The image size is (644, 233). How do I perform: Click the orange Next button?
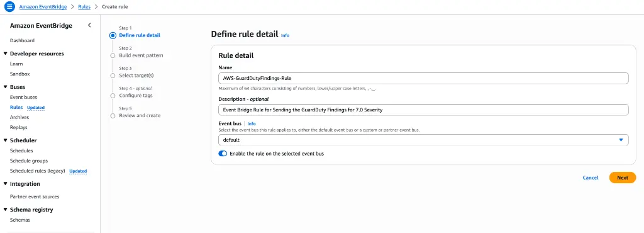[622, 178]
